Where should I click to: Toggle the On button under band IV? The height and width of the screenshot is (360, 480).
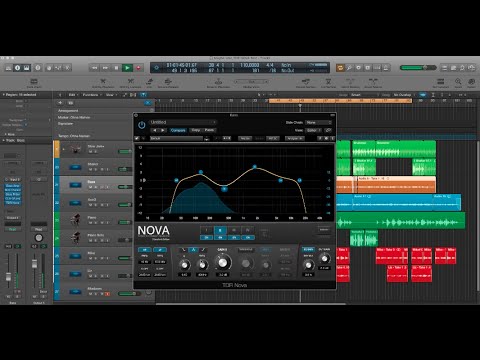[248, 237]
